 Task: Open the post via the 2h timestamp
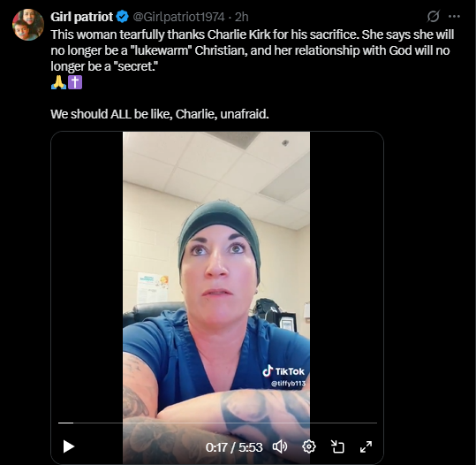pos(242,17)
